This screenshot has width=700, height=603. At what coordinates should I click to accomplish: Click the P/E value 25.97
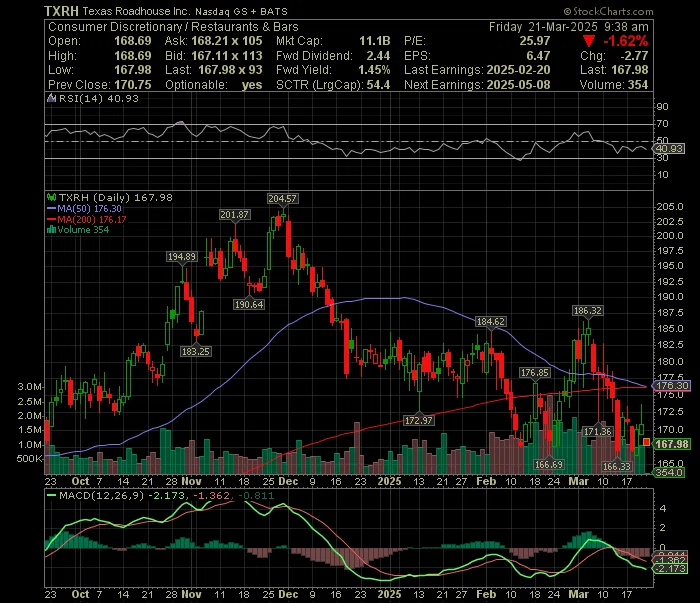tap(534, 41)
